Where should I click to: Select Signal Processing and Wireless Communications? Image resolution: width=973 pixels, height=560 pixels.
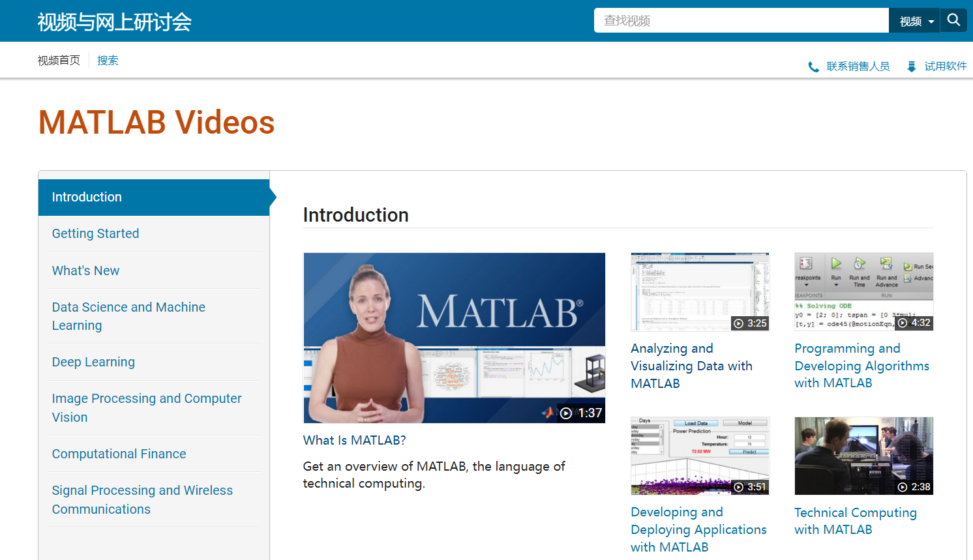[x=142, y=499]
